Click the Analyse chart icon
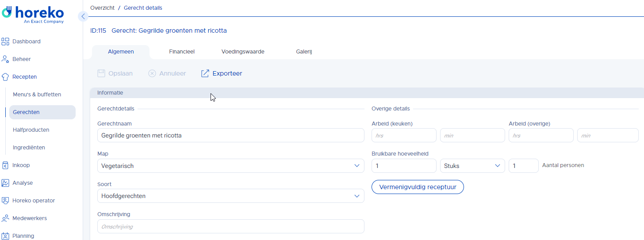Screen dimensions: 644x240 coord(5,183)
